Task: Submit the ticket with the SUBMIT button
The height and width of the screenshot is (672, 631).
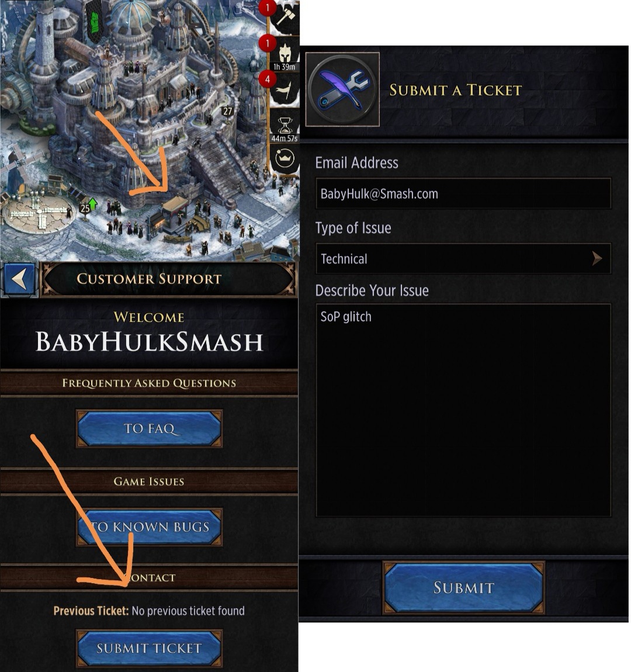Action: click(463, 588)
